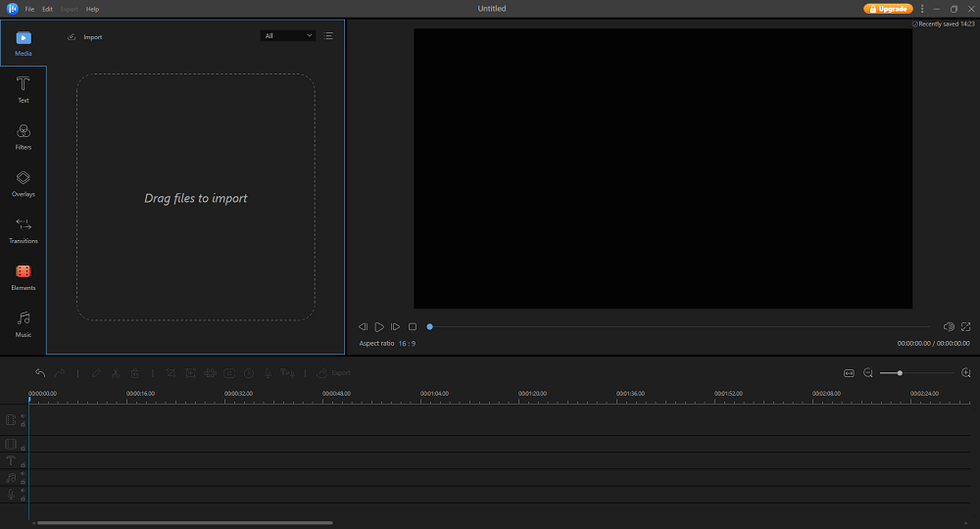The height and width of the screenshot is (529, 980).
Task: Click the orange Upgrade button
Action: 888,9
